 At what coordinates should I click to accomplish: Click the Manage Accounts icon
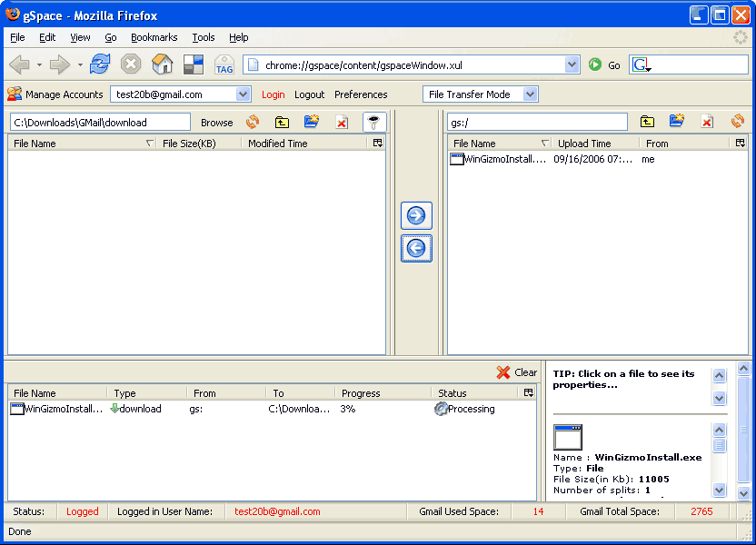[15, 94]
